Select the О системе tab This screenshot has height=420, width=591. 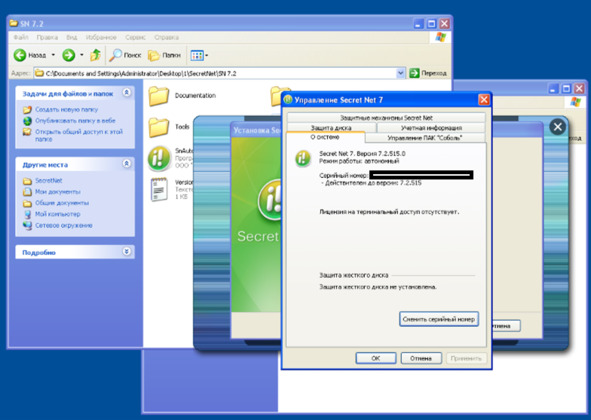(x=325, y=137)
